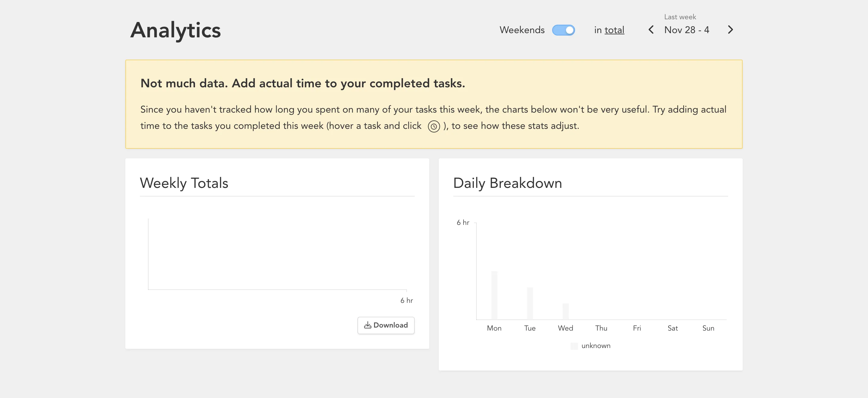The width and height of the screenshot is (868, 398).
Task: Go to the next week arrow
Action: 730,30
